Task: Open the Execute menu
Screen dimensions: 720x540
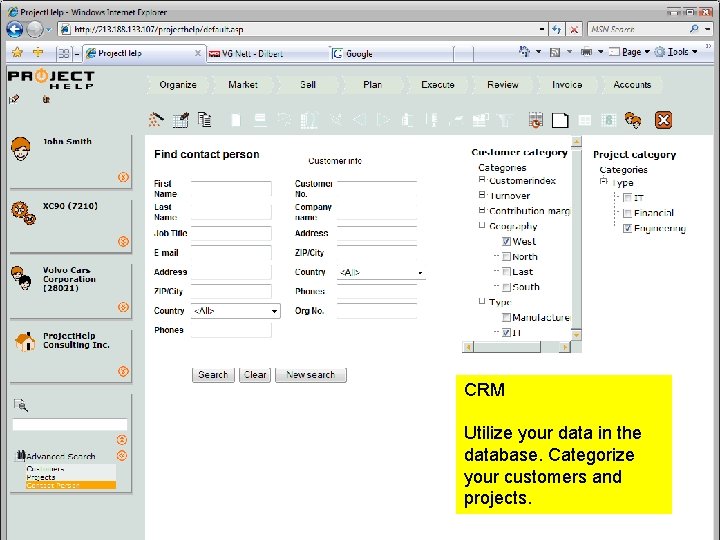Action: point(438,84)
